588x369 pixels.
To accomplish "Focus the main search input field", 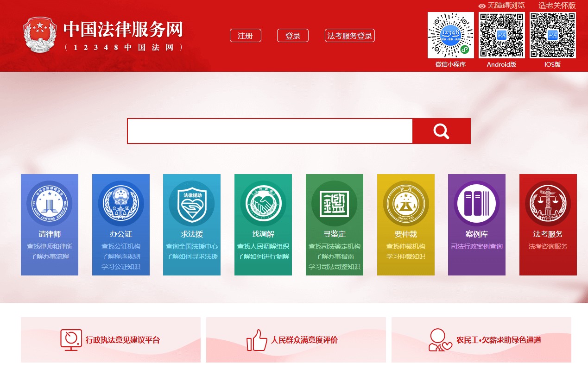I will [x=270, y=131].
